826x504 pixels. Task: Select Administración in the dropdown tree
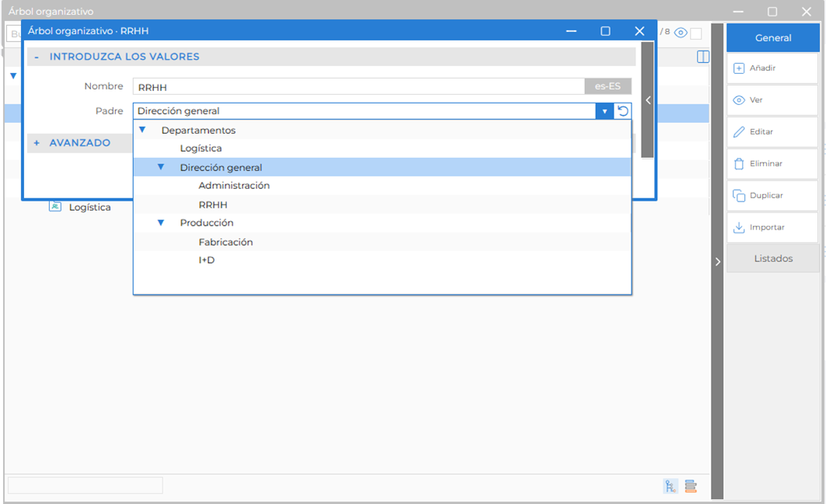tap(234, 185)
